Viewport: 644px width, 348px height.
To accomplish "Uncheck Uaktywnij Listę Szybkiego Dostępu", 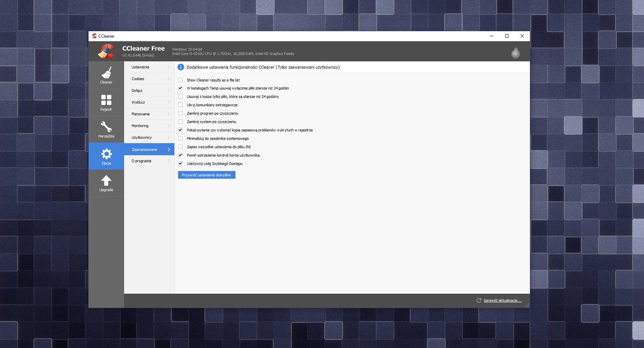I will coord(180,164).
